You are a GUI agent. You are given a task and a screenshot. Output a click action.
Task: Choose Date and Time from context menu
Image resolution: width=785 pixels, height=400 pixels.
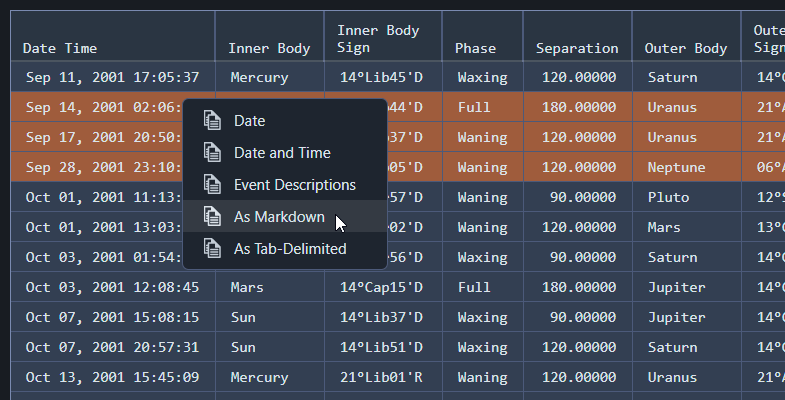[285, 153]
